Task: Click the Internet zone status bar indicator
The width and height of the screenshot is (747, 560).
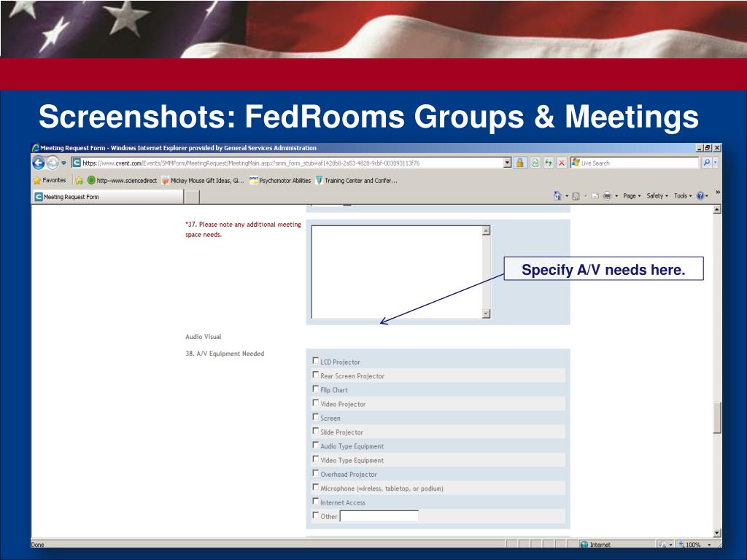Action: [x=595, y=544]
